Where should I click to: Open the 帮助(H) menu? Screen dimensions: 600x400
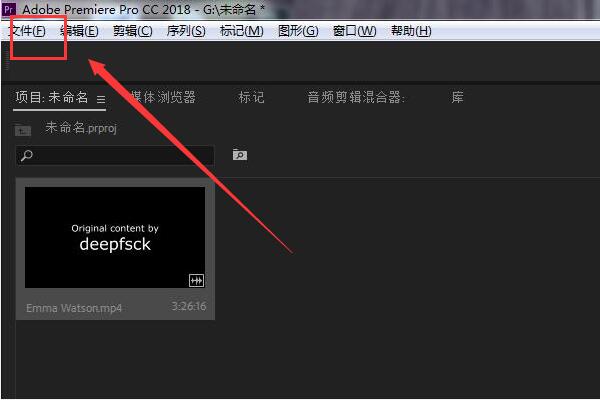(x=411, y=31)
